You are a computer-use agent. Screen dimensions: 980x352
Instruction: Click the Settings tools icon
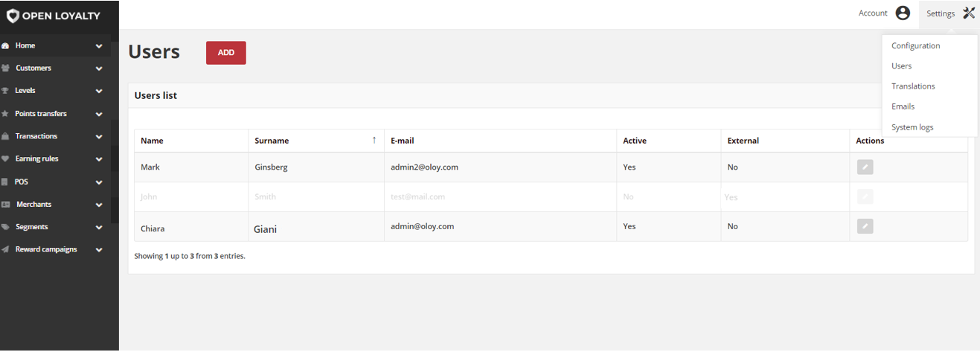click(968, 13)
